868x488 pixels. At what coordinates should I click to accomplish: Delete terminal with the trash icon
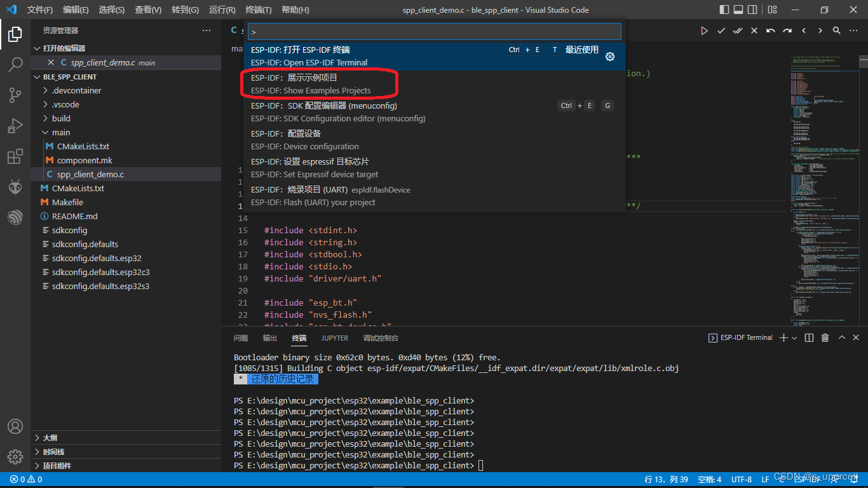point(825,338)
